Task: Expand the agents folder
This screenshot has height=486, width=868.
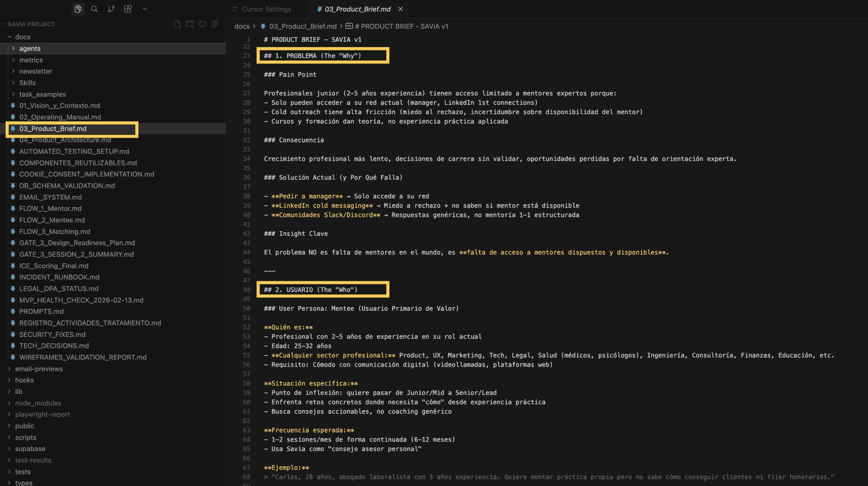Action: [30, 48]
